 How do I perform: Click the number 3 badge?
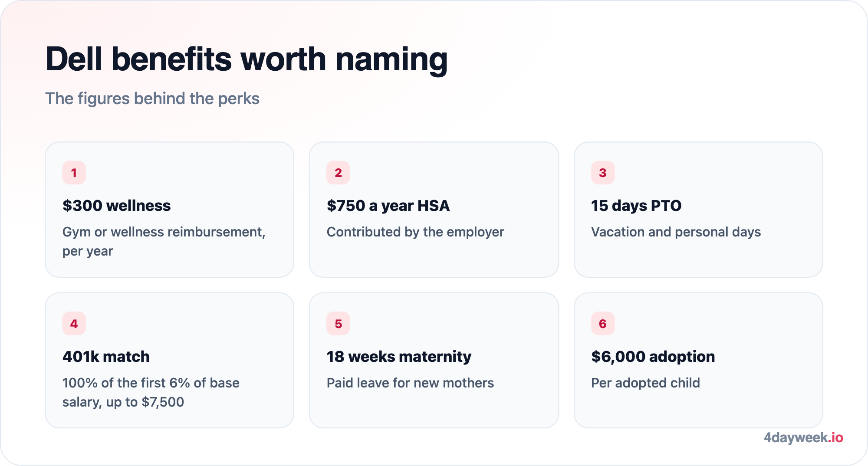[603, 173]
